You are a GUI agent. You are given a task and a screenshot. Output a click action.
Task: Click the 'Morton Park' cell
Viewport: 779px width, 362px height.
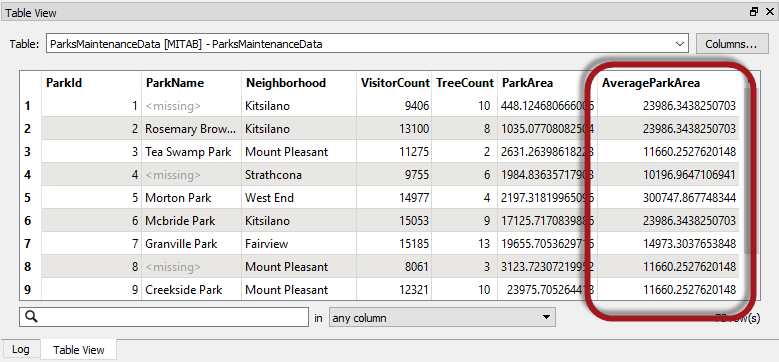pyautogui.click(x=191, y=198)
